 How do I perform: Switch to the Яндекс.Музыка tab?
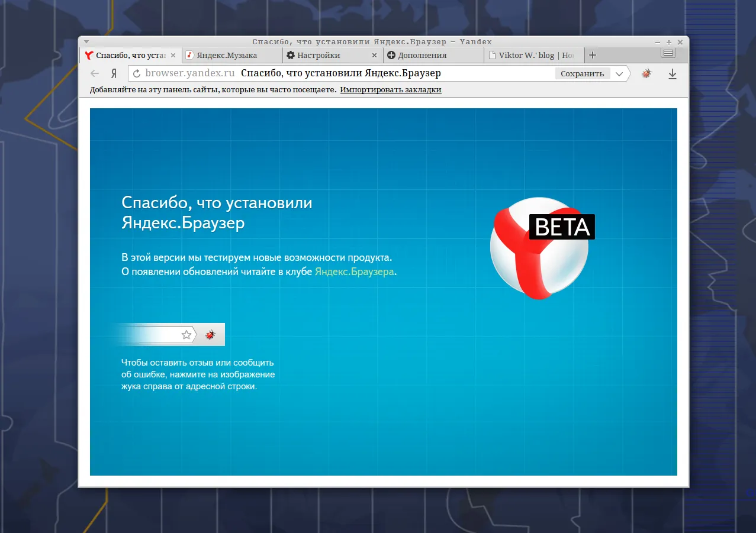227,55
